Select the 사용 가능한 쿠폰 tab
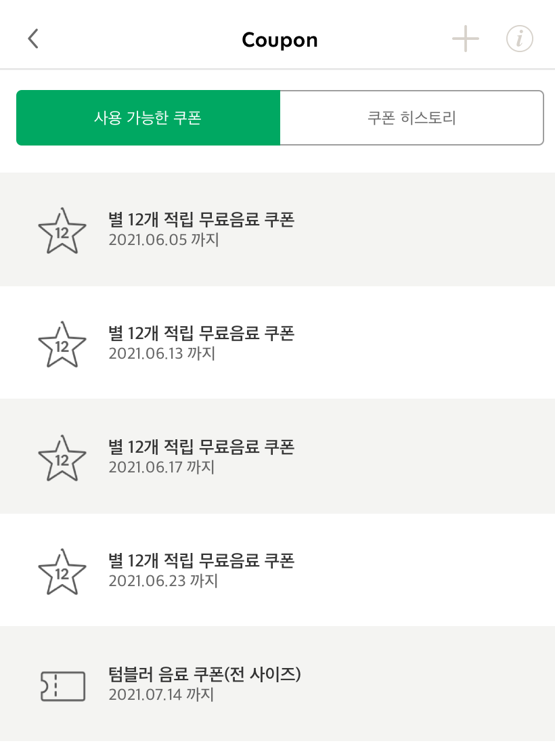 [x=148, y=118]
